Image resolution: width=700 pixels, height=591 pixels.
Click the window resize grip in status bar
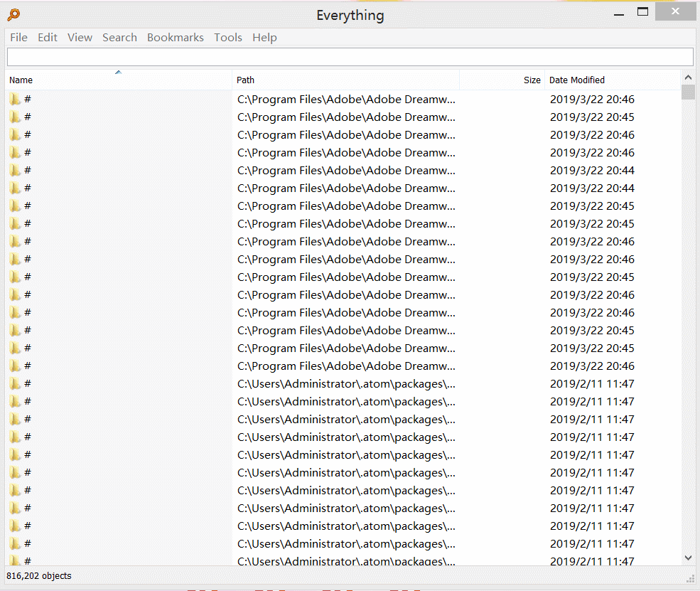click(x=690, y=578)
